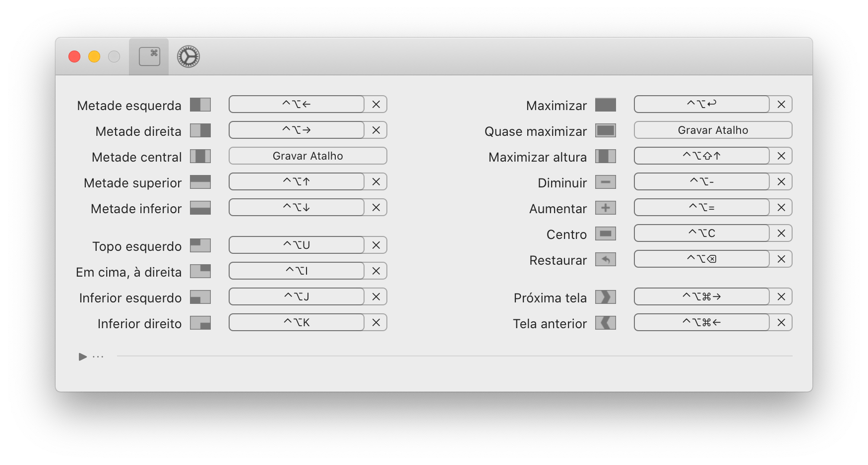Edit the Centro shortcut field
This screenshot has height=465, width=868.
702,233
